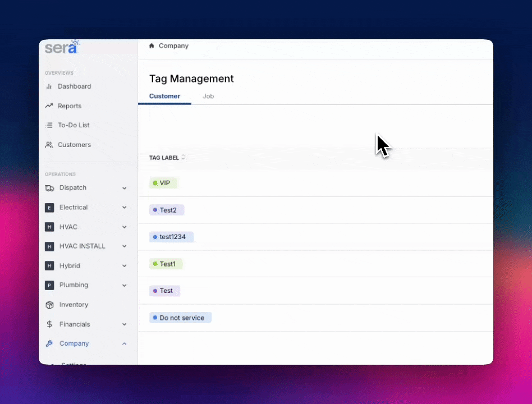Screen dimensions: 532x404
Task: Click the TAG LABEL column header
Action: click(x=164, y=158)
